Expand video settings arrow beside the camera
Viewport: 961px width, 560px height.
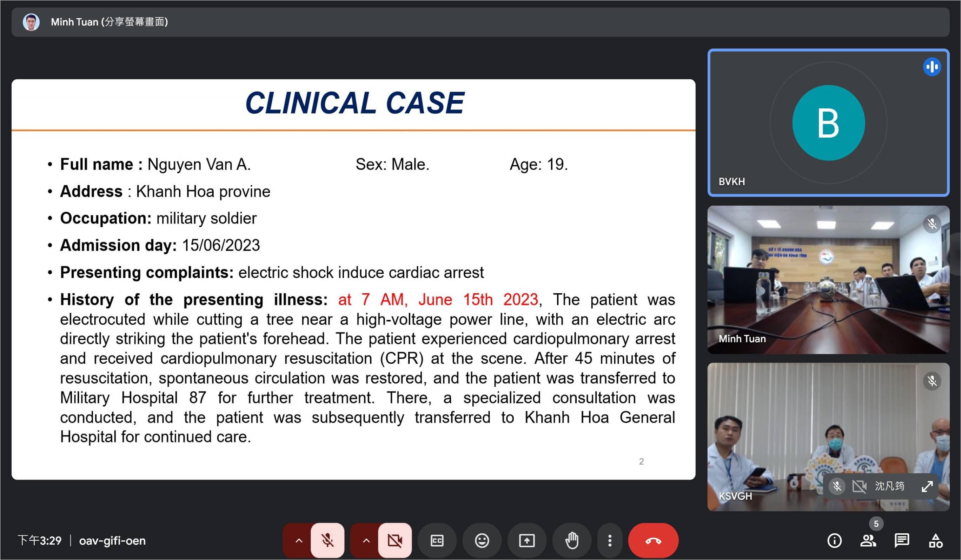(x=366, y=540)
